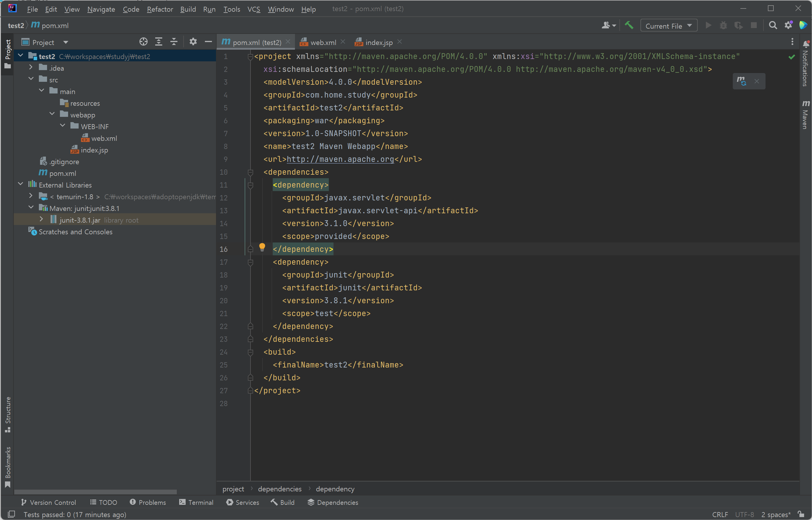Click Load Maven Changes floating icon

(x=741, y=81)
